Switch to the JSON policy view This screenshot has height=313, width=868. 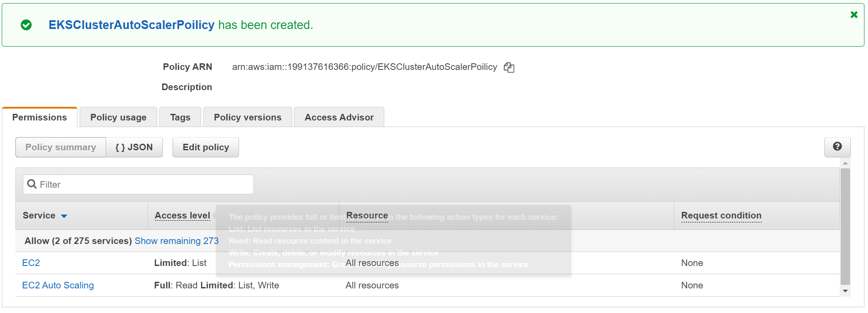(x=134, y=147)
